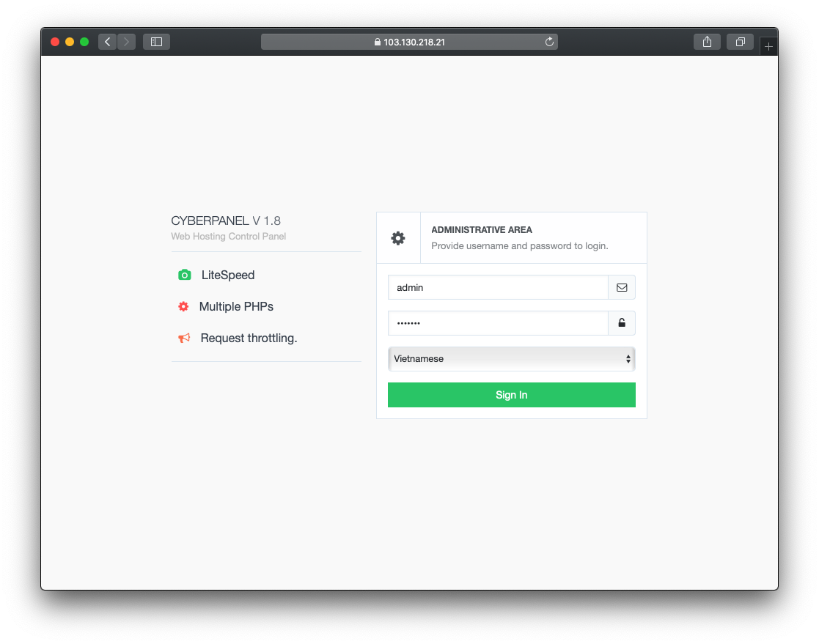Click the megaphone icon near Request throttling
Screen dimensions: 819x644
pyautogui.click(x=184, y=338)
